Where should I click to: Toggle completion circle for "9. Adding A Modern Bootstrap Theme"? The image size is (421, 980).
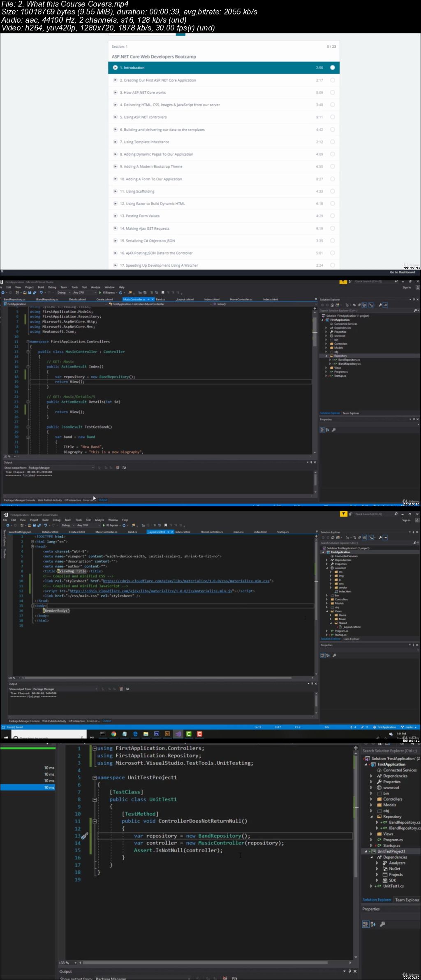[333, 167]
